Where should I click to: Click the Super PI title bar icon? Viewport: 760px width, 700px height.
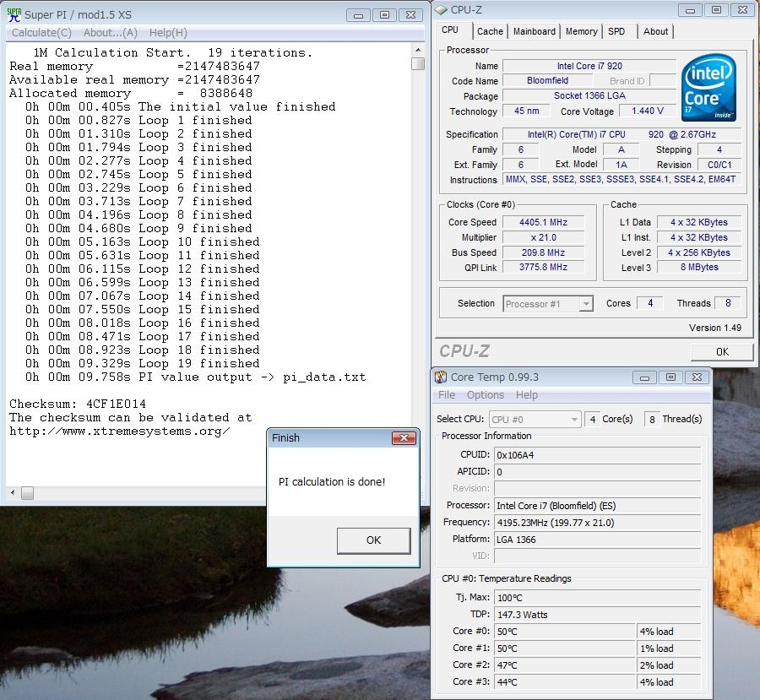(x=14, y=14)
